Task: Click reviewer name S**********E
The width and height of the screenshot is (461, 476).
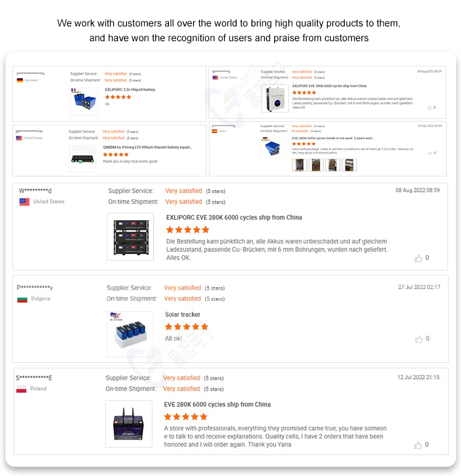Action: pyautogui.click(x=34, y=378)
